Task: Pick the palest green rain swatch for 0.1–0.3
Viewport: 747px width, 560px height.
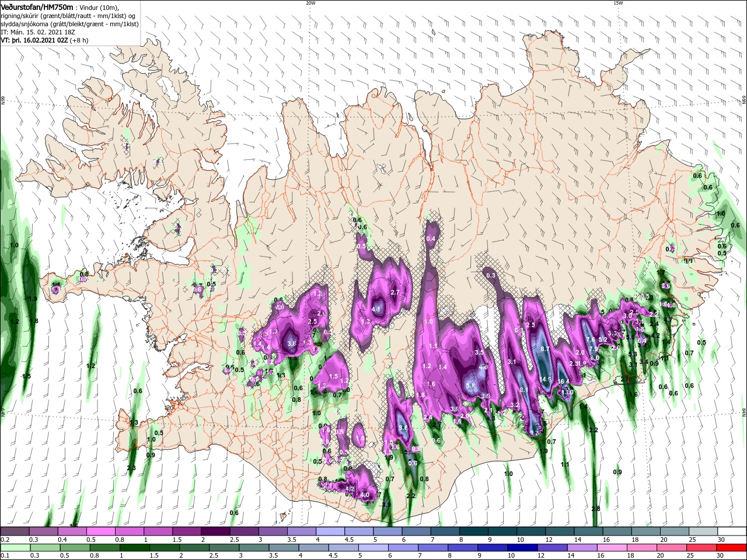Action: 15,548
